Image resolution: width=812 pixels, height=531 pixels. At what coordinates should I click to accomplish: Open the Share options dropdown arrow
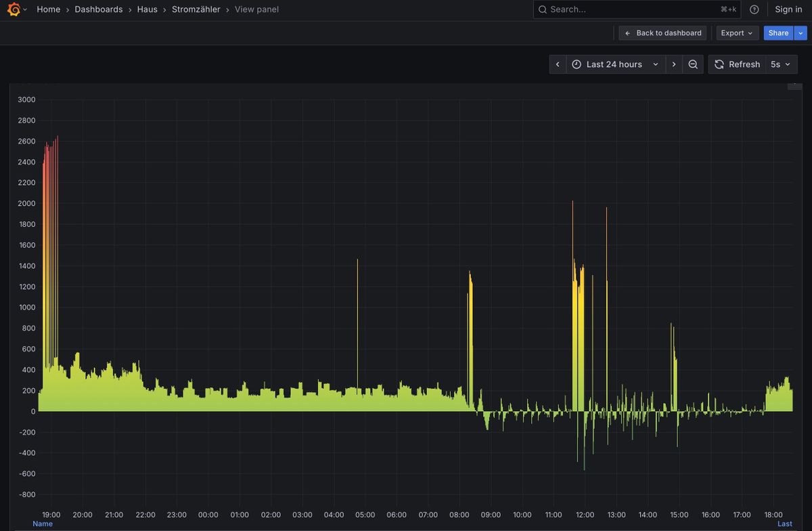coord(800,33)
